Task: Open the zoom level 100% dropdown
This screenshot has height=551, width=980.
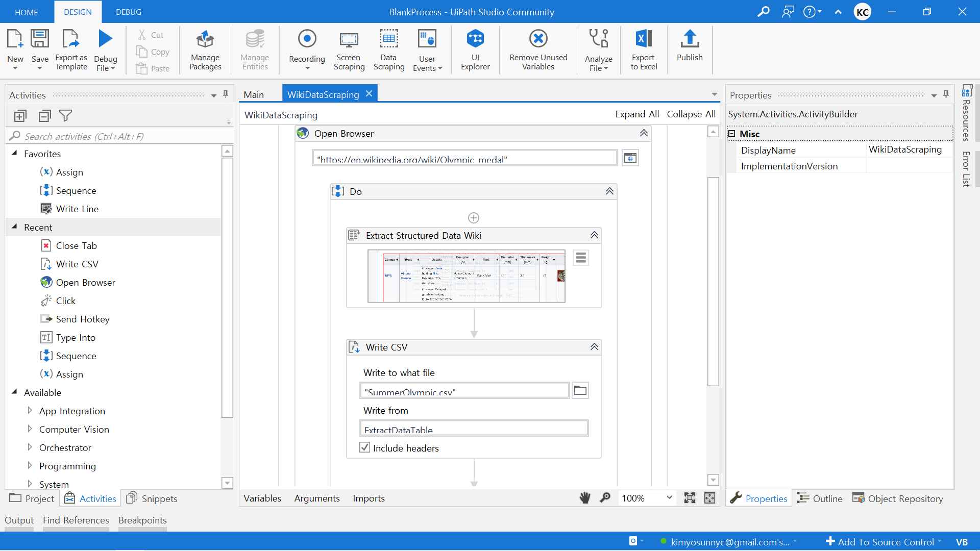Action: 669,498
